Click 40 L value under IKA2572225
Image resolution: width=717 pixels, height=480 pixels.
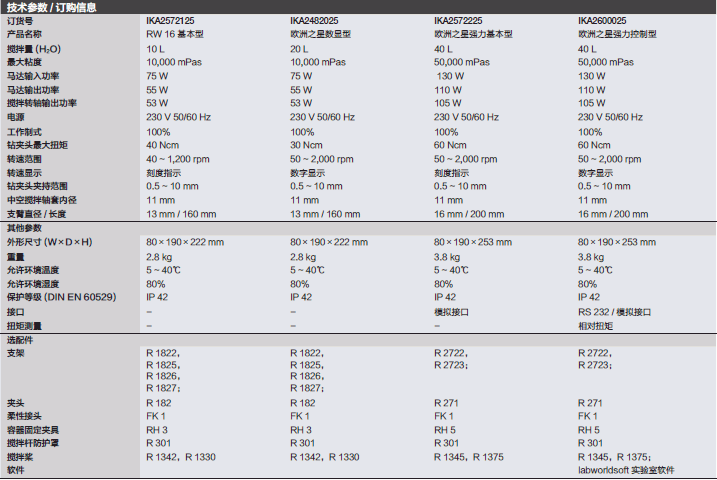pos(443,49)
